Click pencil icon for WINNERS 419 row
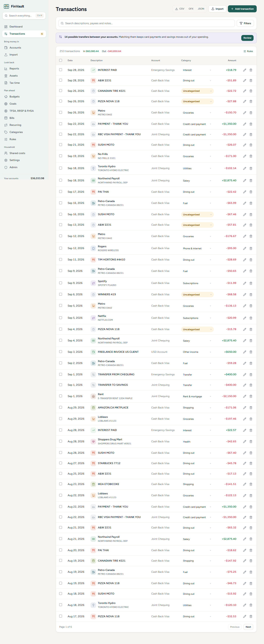The height and width of the screenshot is (644, 264). coord(245,295)
